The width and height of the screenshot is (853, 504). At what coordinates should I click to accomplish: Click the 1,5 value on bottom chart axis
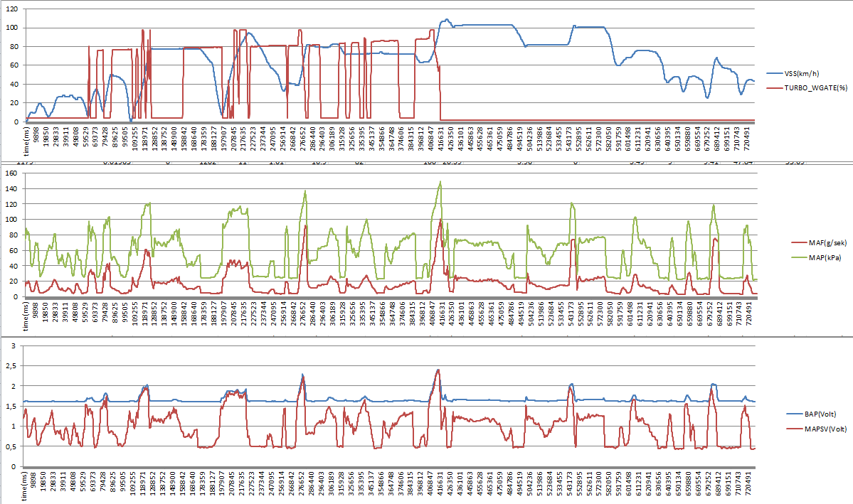[11, 406]
